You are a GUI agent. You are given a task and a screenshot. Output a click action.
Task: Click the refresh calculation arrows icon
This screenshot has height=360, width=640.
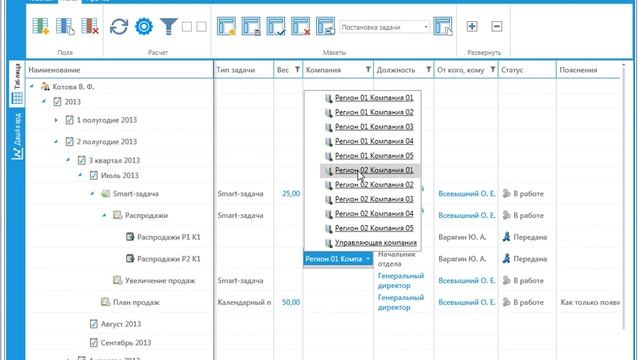pyautogui.click(x=119, y=27)
